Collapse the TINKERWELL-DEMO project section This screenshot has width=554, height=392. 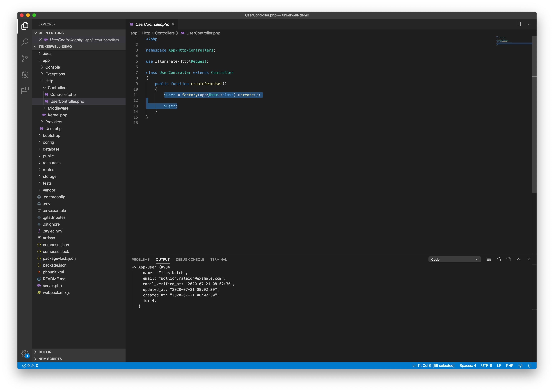(79, 47)
